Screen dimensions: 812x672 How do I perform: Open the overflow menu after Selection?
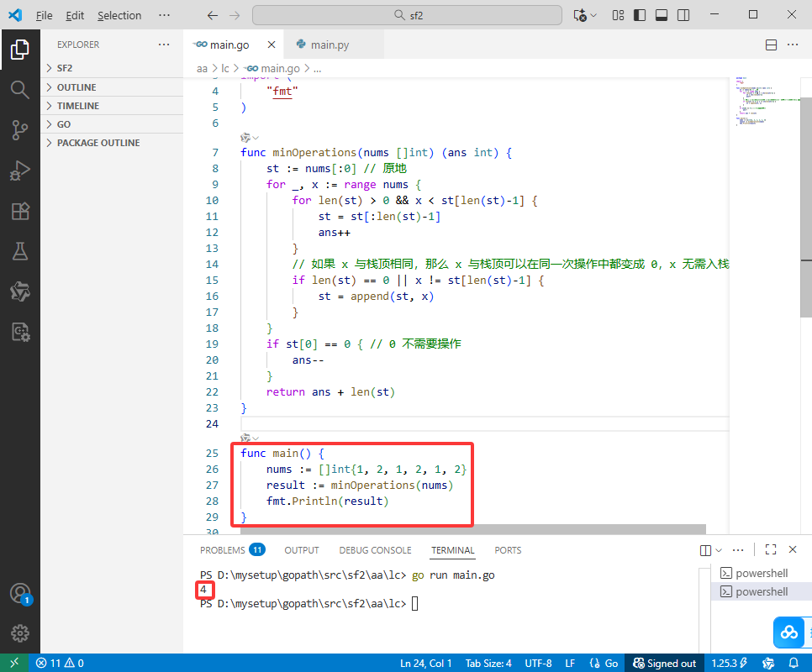pos(164,15)
